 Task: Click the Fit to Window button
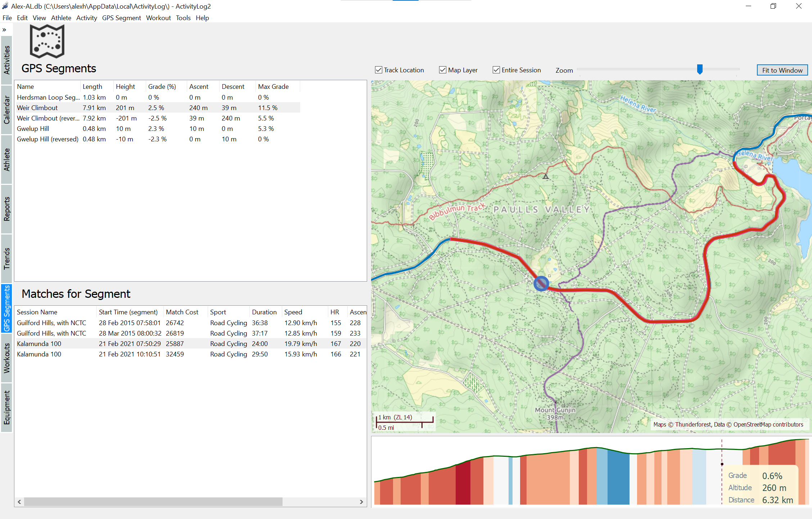pos(782,70)
